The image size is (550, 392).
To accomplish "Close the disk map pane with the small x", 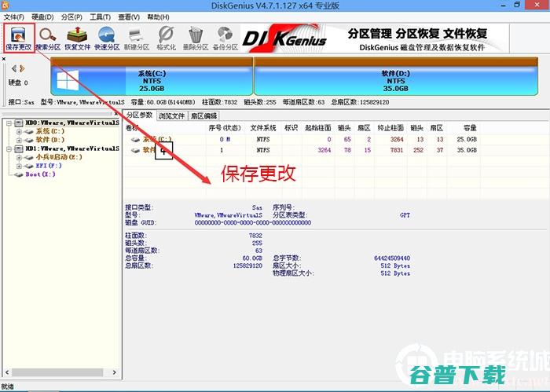I will point(3,59).
